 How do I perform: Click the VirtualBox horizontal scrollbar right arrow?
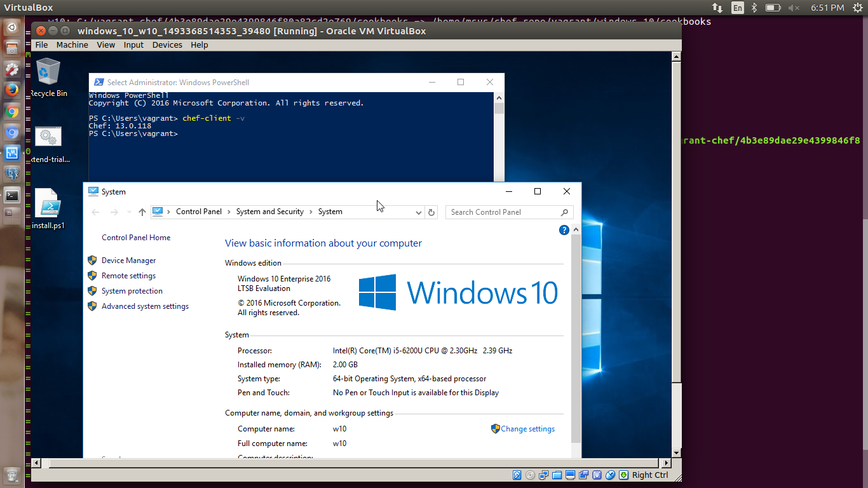665,463
